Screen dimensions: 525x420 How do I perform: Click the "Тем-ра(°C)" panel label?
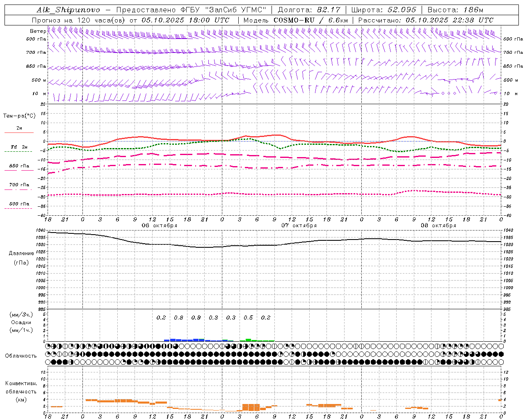(19, 116)
